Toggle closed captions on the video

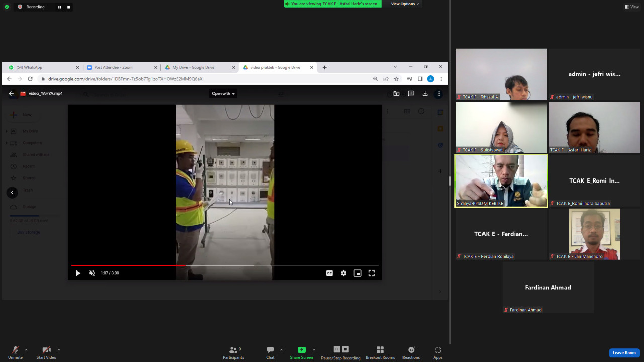(x=329, y=273)
